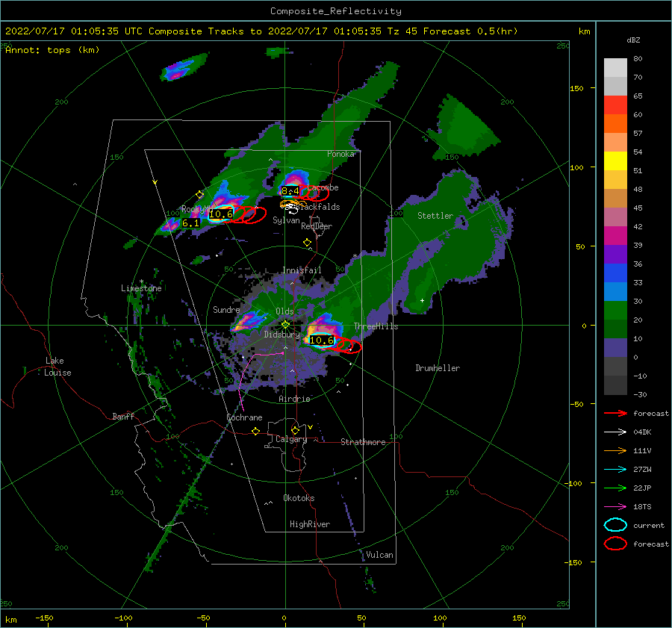672x628 pixels.
Task: Select the green 22JP track arrow
Action: (615, 488)
